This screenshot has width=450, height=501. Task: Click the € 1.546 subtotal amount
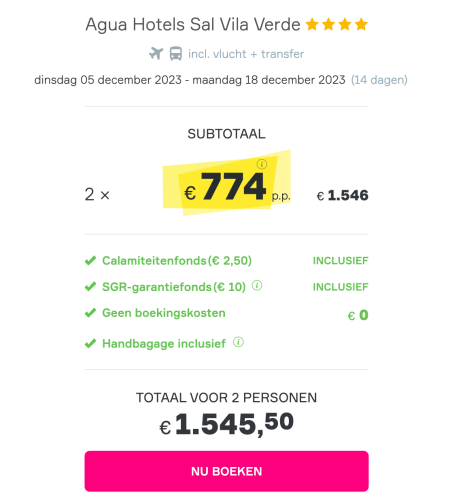(343, 195)
